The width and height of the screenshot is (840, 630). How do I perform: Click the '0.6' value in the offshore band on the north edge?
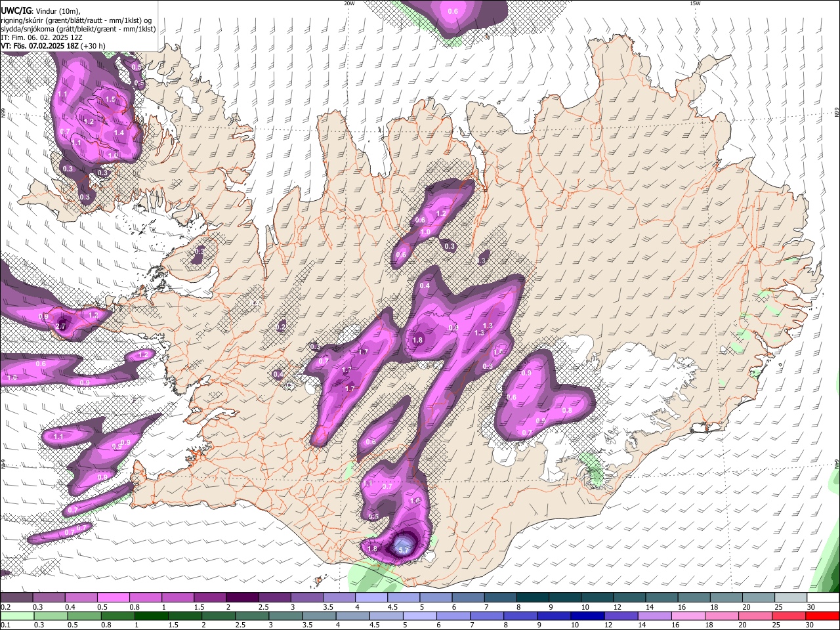tap(453, 11)
